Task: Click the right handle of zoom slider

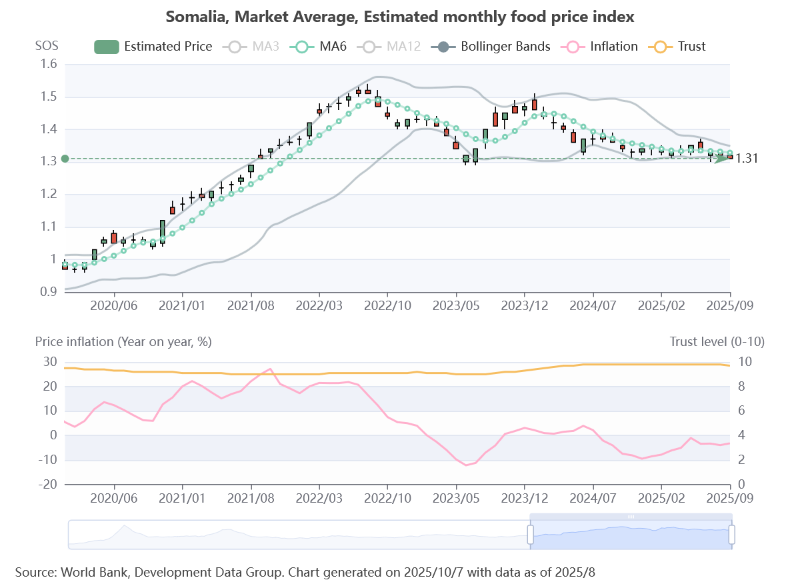Action: pos(732,535)
